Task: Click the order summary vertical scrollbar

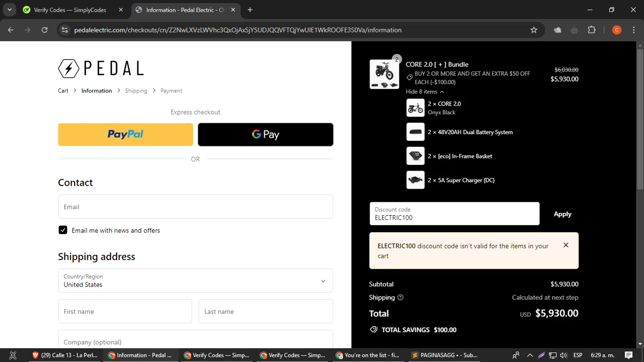Action: (x=640, y=119)
